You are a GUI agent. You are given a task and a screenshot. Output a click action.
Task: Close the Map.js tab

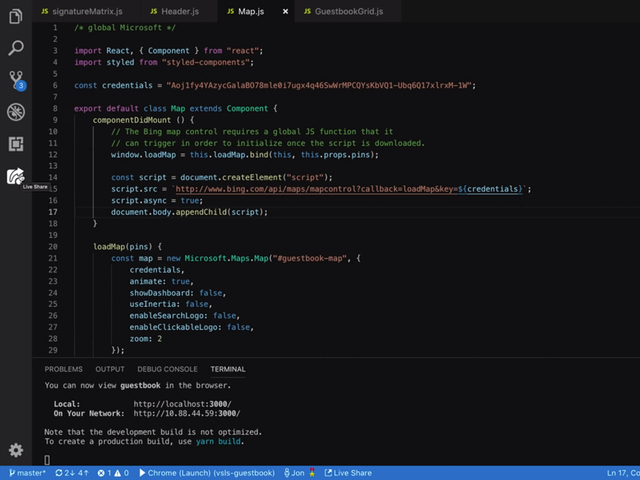point(286,11)
